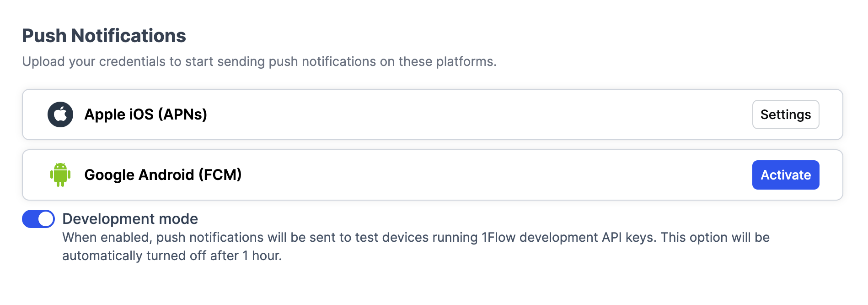The height and width of the screenshot is (305, 868).
Task: Activate Google Android (FCM) push notifications
Action: coord(786,175)
